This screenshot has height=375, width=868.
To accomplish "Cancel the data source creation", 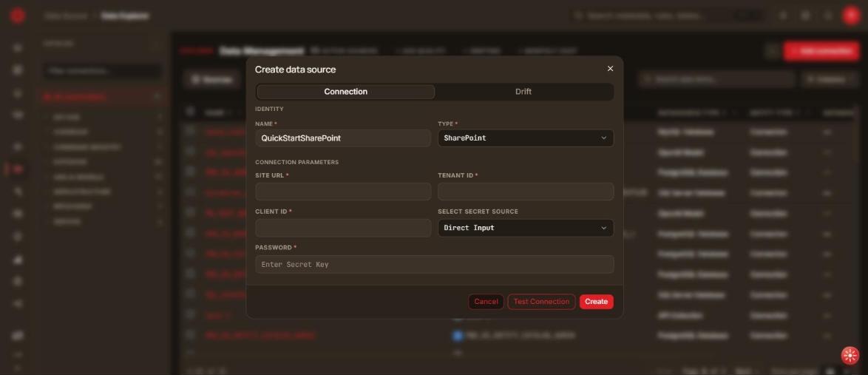I will 486,302.
